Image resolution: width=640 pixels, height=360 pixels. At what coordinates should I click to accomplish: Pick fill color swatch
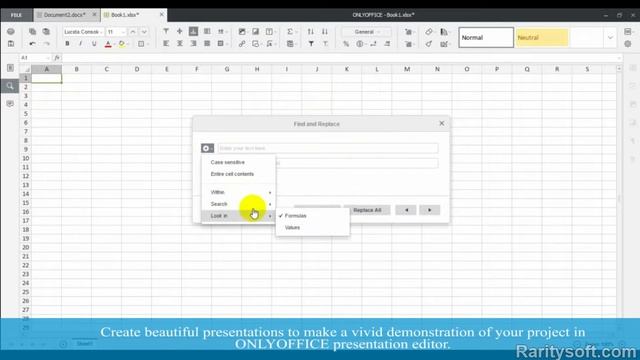point(122,44)
